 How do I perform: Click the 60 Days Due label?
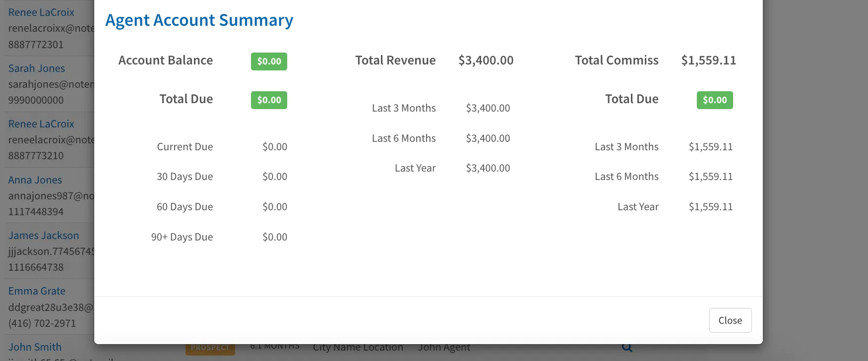point(185,207)
